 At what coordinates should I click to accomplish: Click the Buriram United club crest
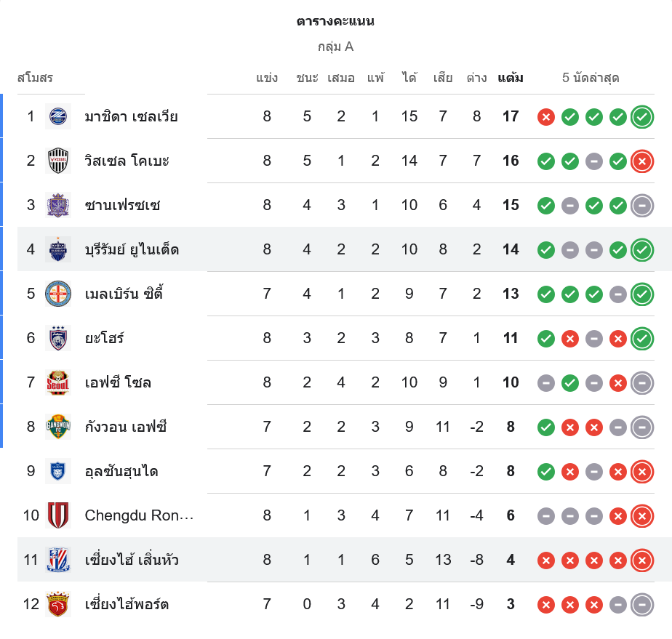(x=57, y=249)
